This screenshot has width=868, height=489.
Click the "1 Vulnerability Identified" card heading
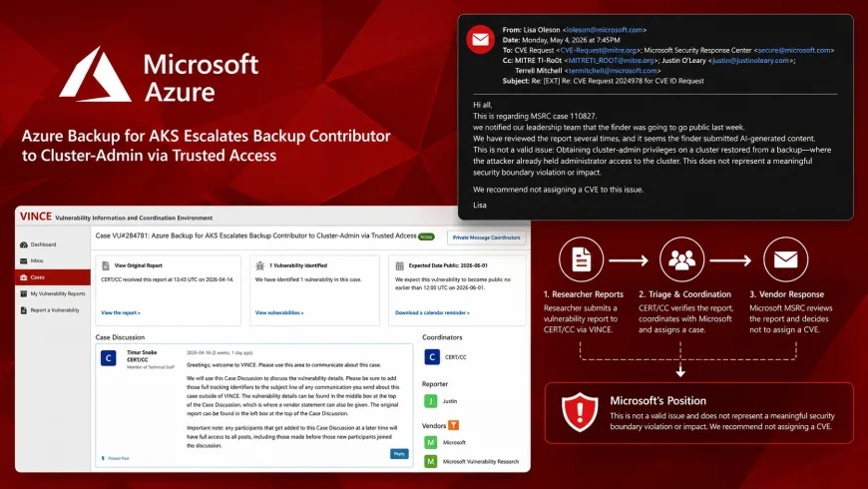click(298, 265)
